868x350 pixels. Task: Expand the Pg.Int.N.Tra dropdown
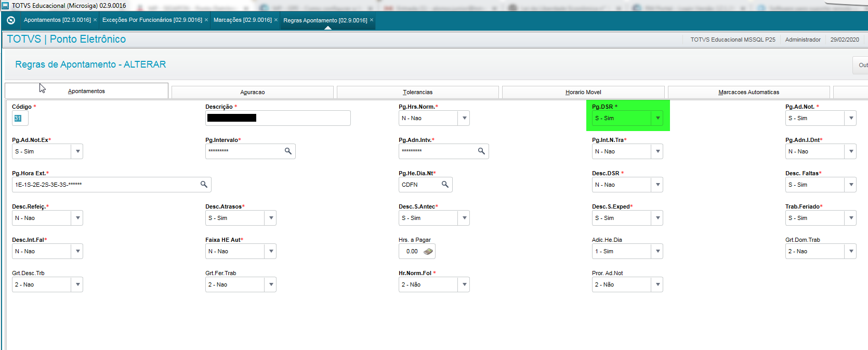657,151
